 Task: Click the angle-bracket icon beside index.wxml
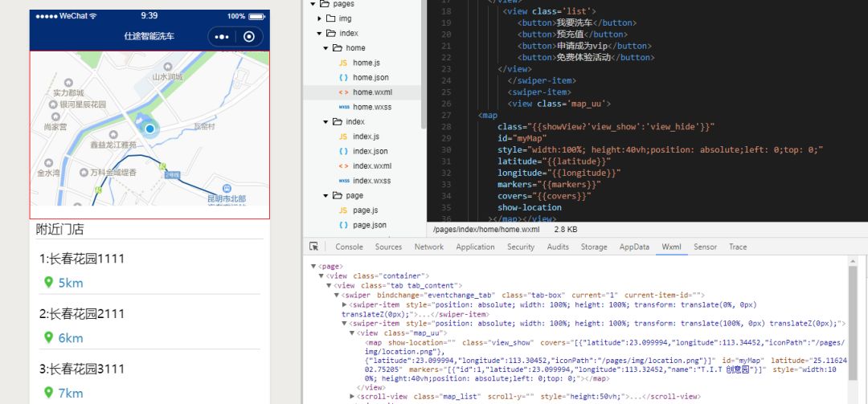click(x=343, y=166)
